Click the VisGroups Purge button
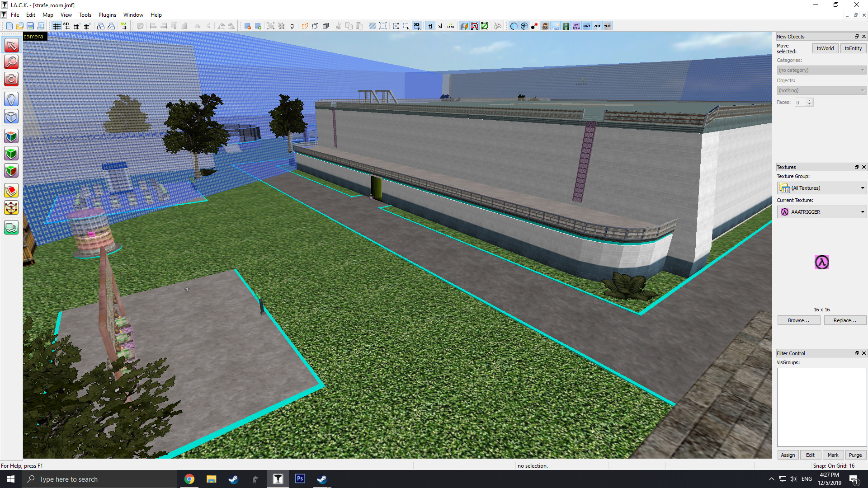This screenshot has height=488, width=868. point(855,455)
